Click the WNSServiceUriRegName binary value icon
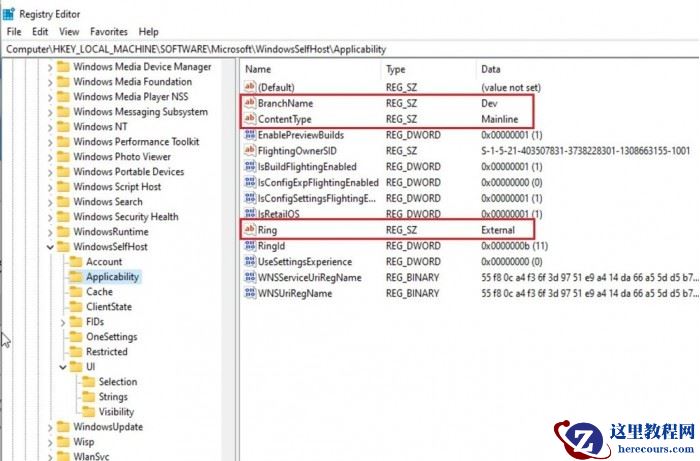 pyautogui.click(x=250, y=277)
